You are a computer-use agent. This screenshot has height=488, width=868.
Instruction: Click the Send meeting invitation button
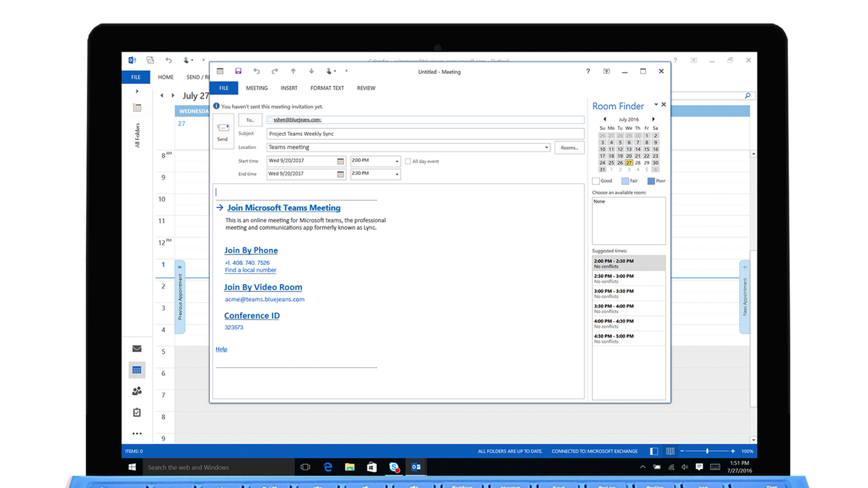tap(222, 131)
